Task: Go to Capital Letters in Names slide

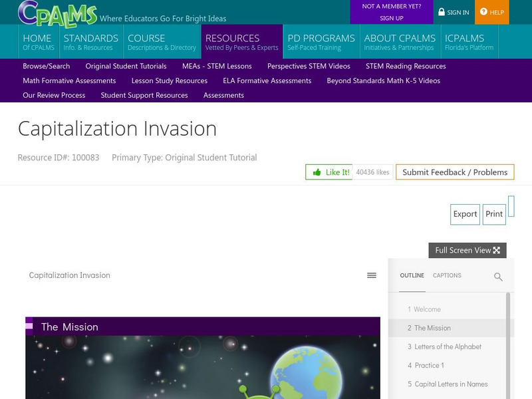Action: 450,384
